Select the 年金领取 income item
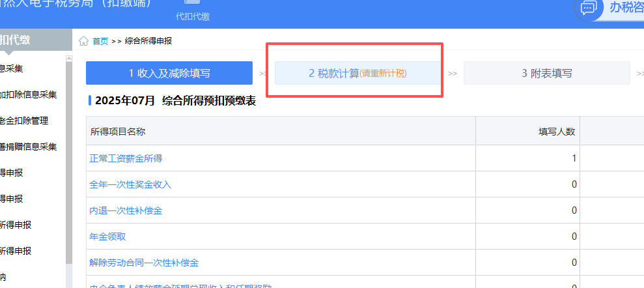This screenshot has height=288, width=644. 107,237
